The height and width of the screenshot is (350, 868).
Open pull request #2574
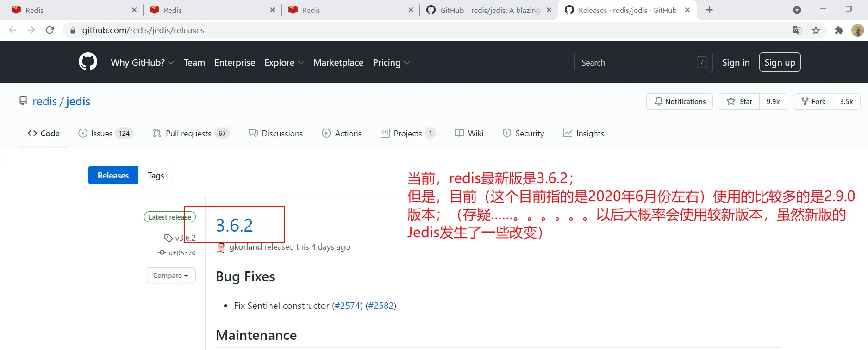347,306
